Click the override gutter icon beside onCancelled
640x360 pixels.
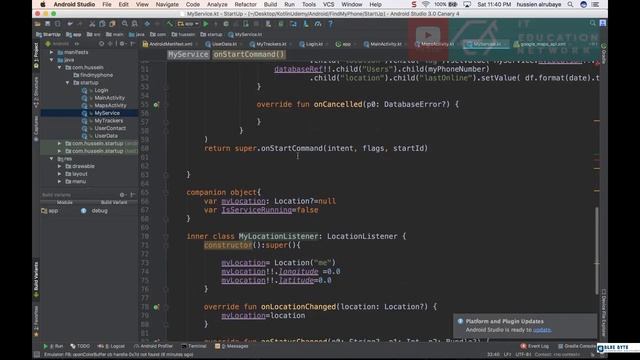pos(156,105)
